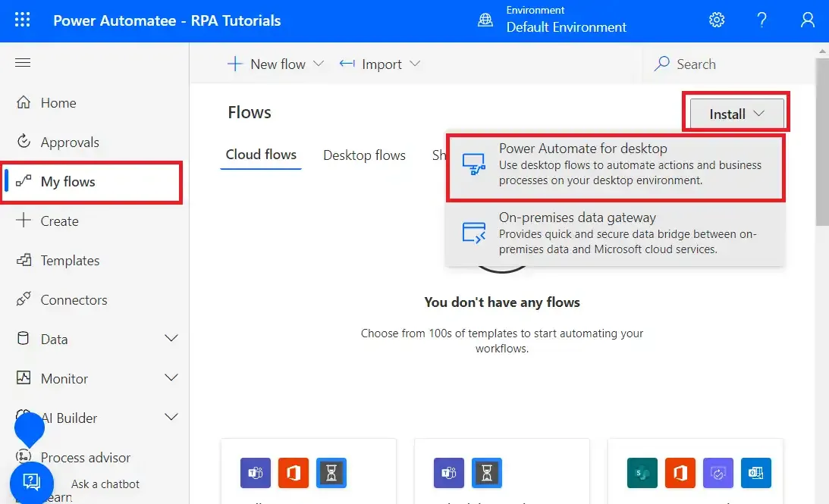Screen dimensions: 829x504
Task: Expand the Monitor section chevron
Action: tap(171, 377)
